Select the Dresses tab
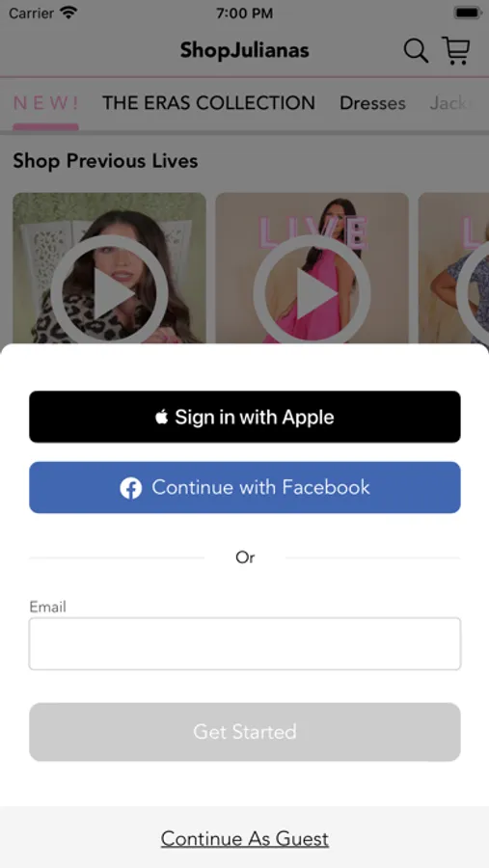 pos(372,103)
